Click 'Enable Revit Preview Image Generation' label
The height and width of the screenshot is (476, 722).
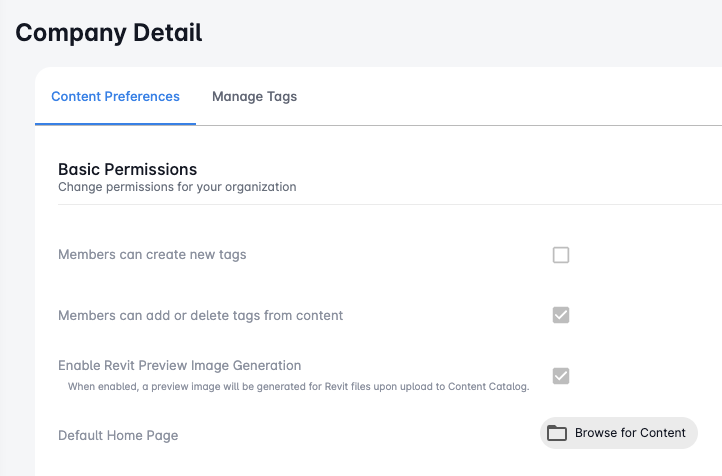[179, 366]
